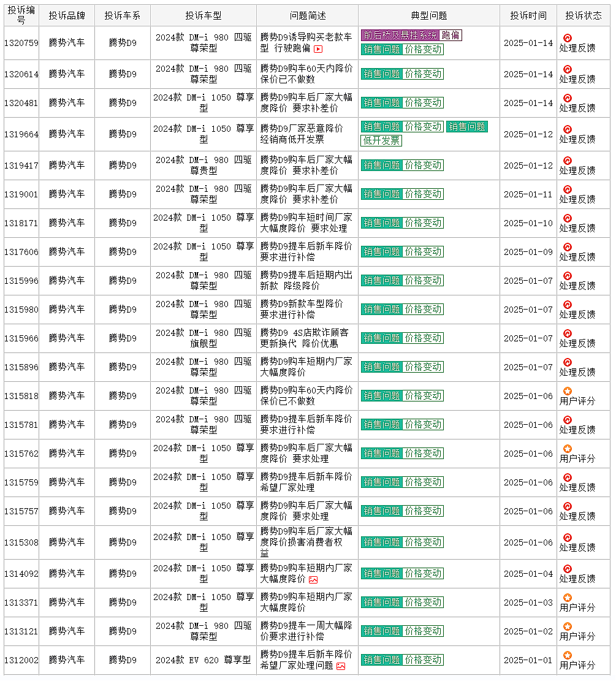Click the 用户评分 star icon for 1312002
Viewport: 616px width, 681px height.
568,655
